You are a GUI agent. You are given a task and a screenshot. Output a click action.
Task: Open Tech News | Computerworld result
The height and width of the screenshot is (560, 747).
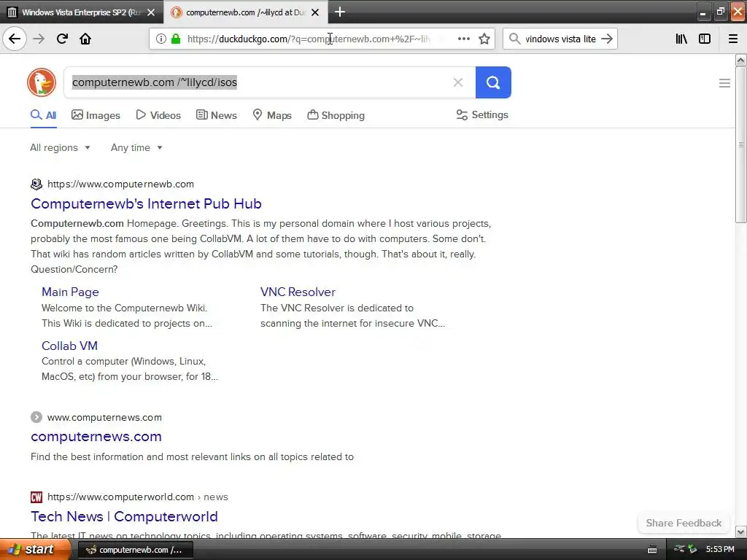[x=124, y=517]
